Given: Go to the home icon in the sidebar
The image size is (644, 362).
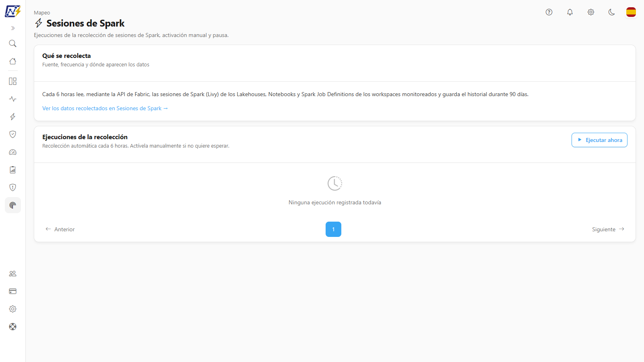Looking at the screenshot, I should pyautogui.click(x=13, y=61).
